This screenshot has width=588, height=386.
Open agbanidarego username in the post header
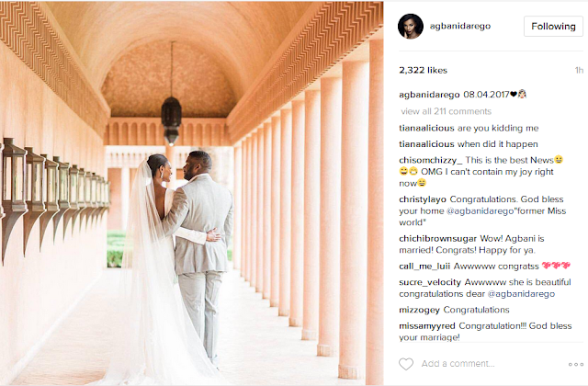pos(460,27)
